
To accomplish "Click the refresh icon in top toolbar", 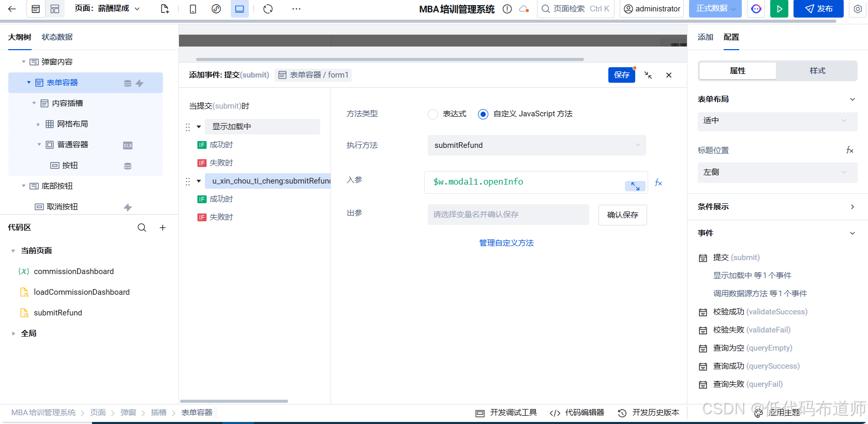I will pos(268,9).
